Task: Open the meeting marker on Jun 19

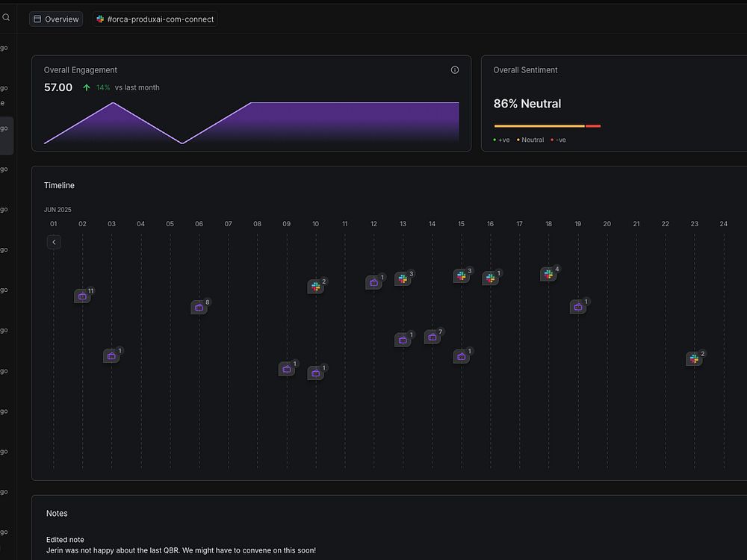Action: (x=578, y=307)
